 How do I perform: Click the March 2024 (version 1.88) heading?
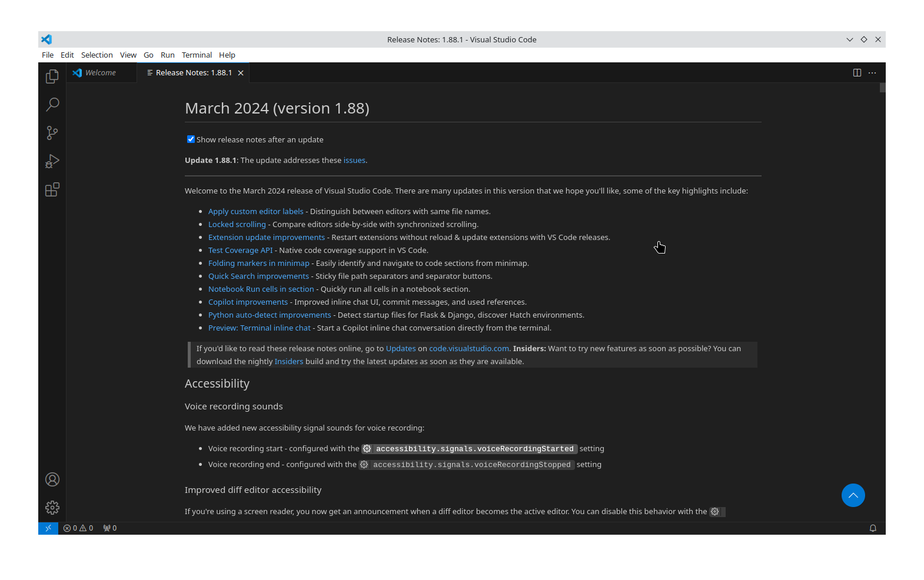(x=277, y=108)
